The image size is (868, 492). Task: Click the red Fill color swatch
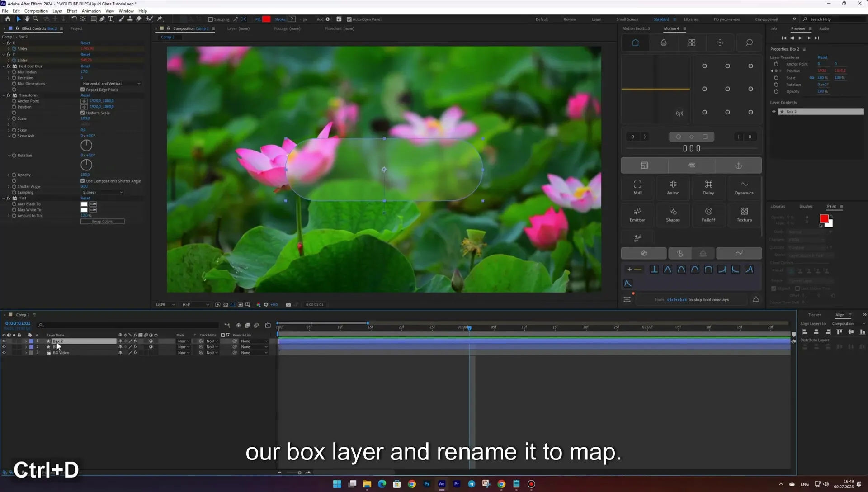point(266,19)
